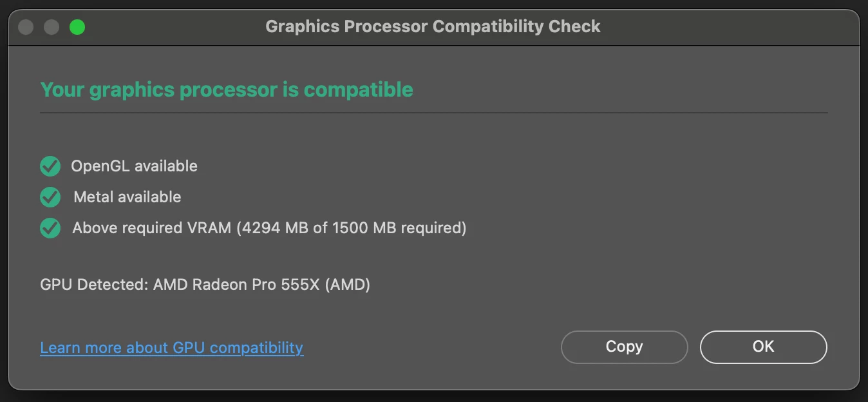Viewport: 868px width, 402px height.
Task: Click the green zoom window button
Action: [77, 27]
